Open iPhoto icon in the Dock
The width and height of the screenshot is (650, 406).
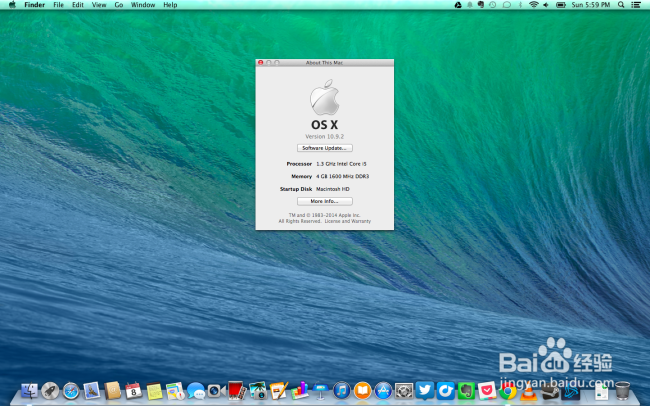tap(258, 391)
